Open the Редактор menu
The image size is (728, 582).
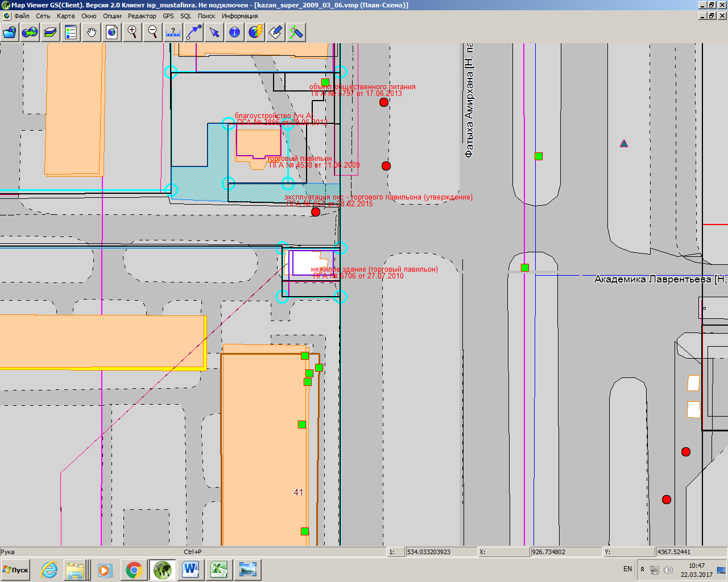(142, 16)
